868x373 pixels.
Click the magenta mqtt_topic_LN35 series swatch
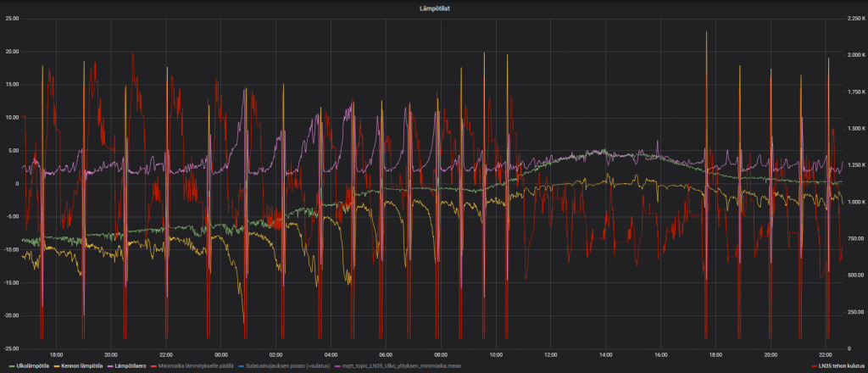tap(338, 366)
